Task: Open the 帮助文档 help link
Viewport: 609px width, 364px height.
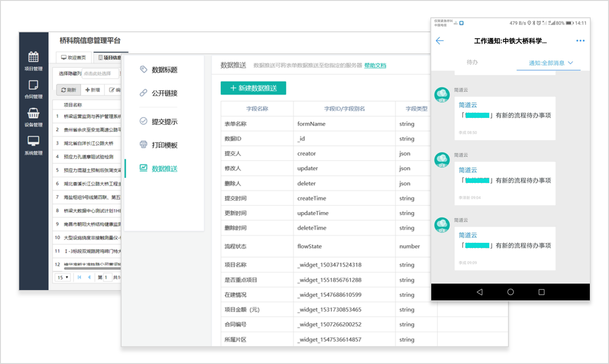Action: point(375,66)
